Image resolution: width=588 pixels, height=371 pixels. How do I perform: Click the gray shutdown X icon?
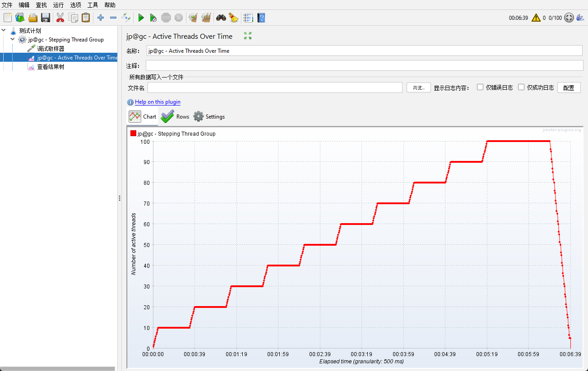point(179,18)
